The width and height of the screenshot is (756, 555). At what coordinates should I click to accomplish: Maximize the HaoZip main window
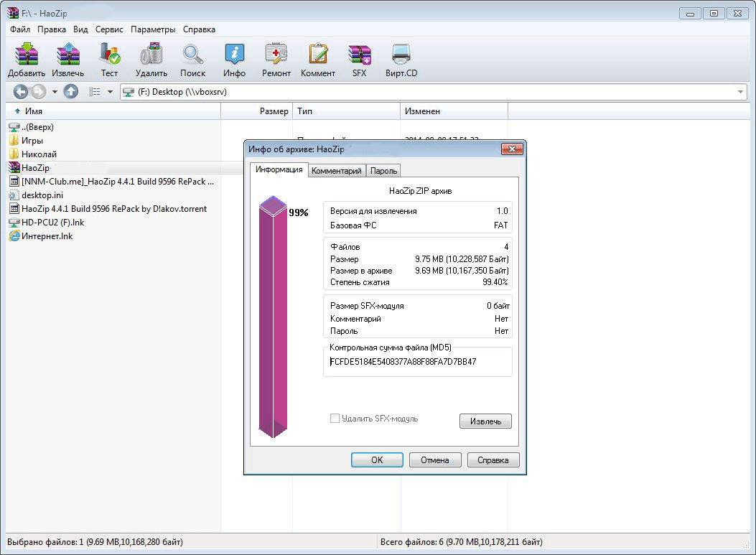tap(714, 14)
